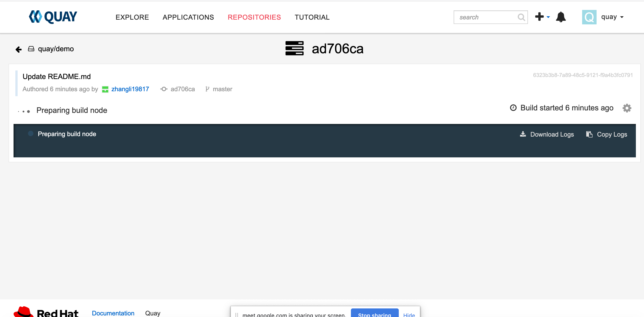Click the quay/demo repository link
Screen dimensions: 644x317
click(56, 49)
